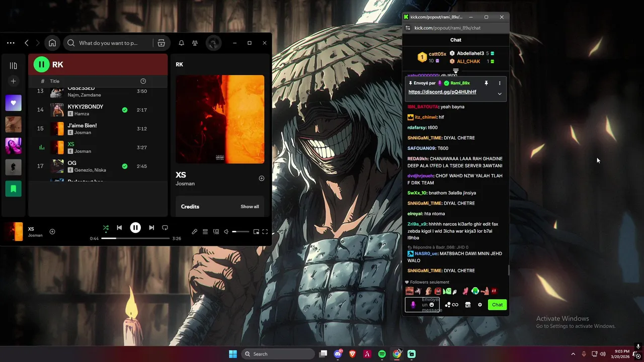Click the XS album cover in Now Playing
Screen dimensions: 644x362
click(x=220, y=119)
